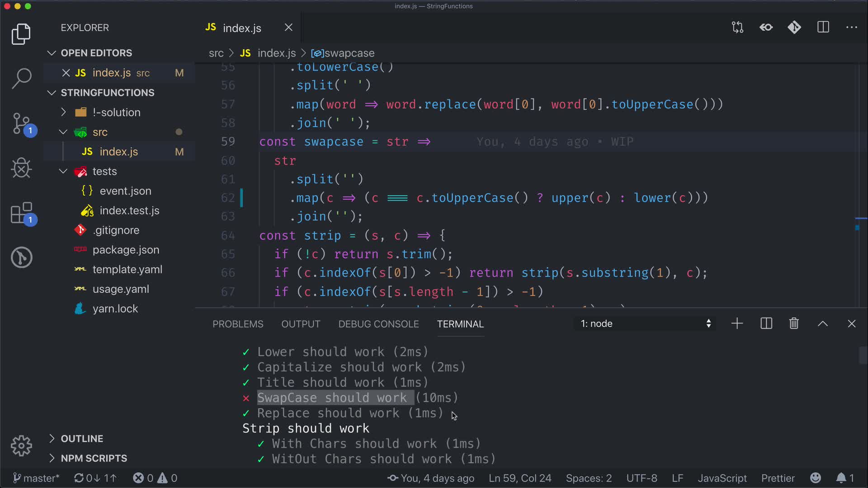Image resolution: width=868 pixels, height=488 pixels.
Task: Open index.test.js file in explorer
Action: click(x=129, y=211)
